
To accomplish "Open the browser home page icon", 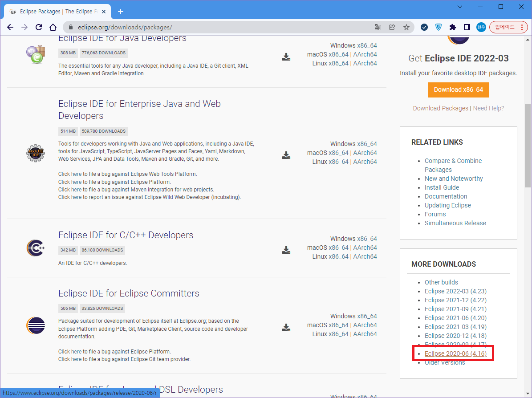I will click(x=53, y=27).
